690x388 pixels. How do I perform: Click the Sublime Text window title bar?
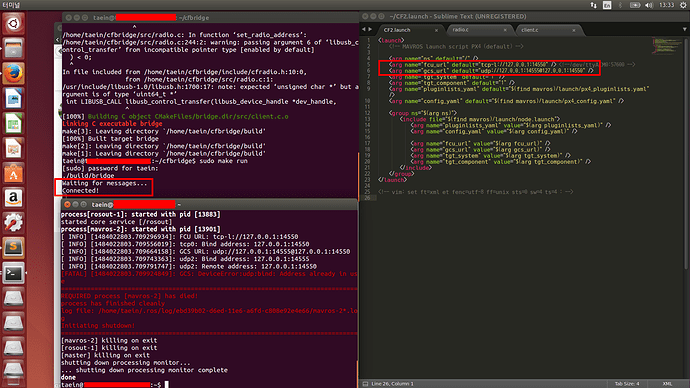pyautogui.click(x=525, y=16)
